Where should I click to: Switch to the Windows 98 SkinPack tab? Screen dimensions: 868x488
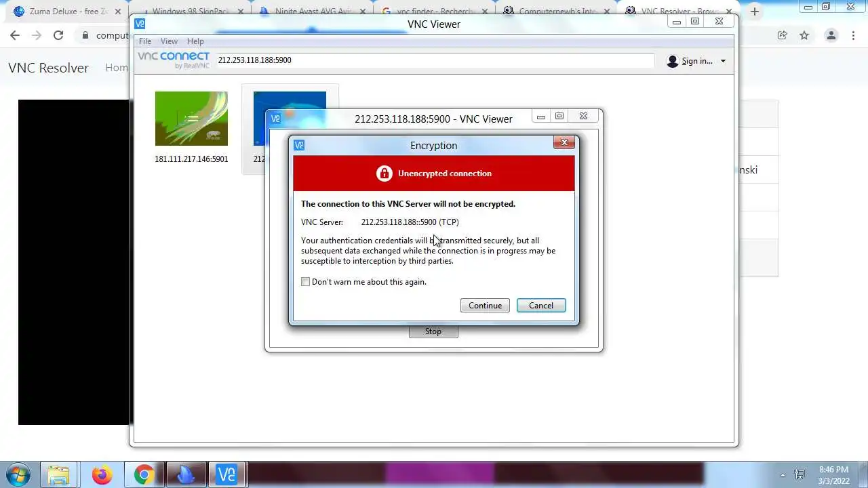tap(192, 12)
